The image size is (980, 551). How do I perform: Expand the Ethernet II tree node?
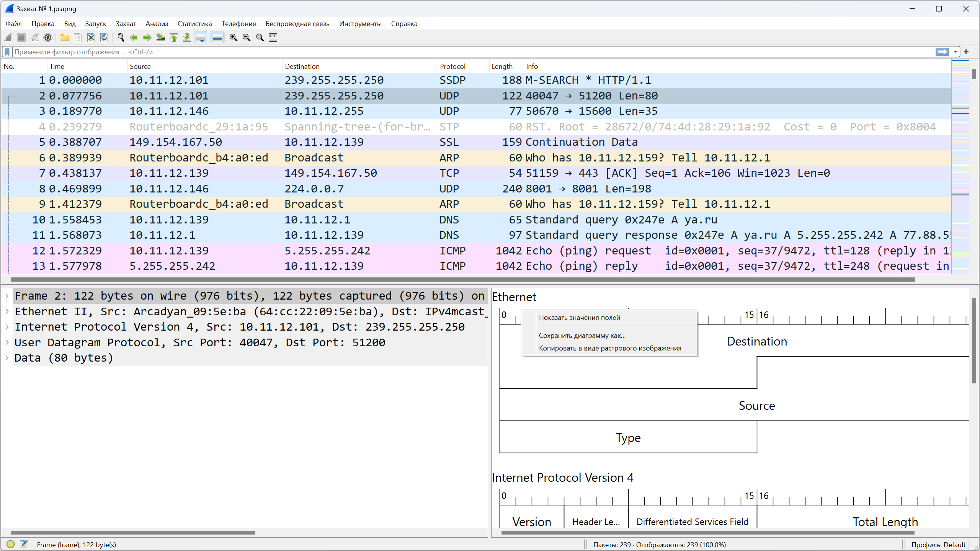(x=7, y=311)
